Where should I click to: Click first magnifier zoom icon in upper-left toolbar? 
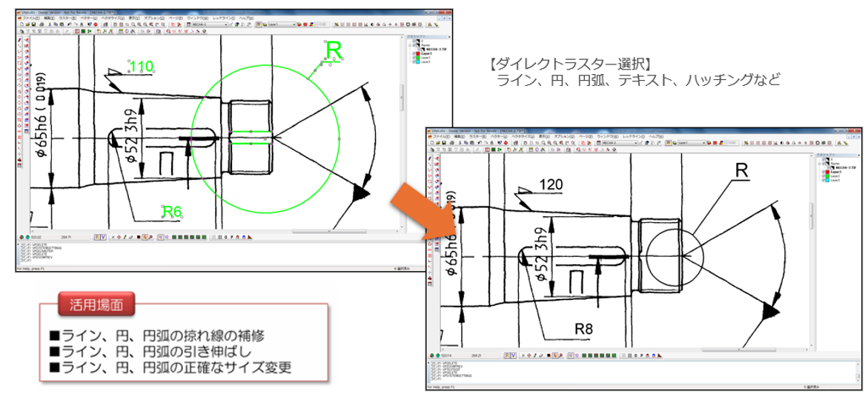pos(133,24)
